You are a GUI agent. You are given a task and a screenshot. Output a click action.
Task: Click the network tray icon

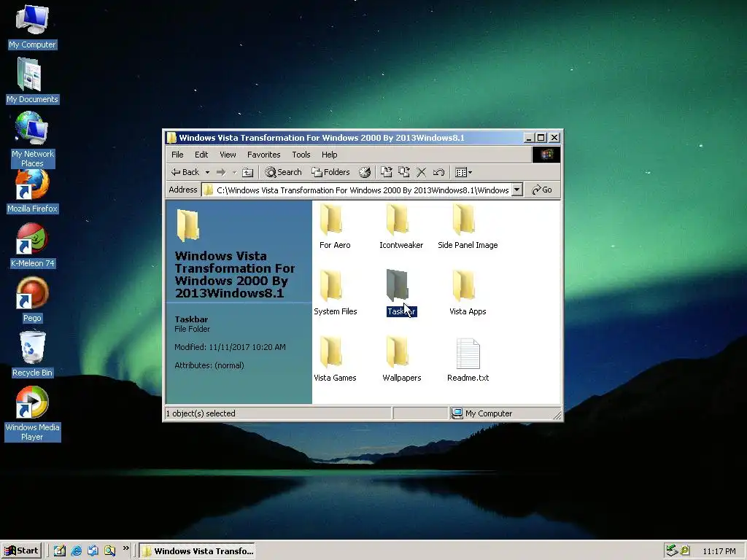point(672,551)
